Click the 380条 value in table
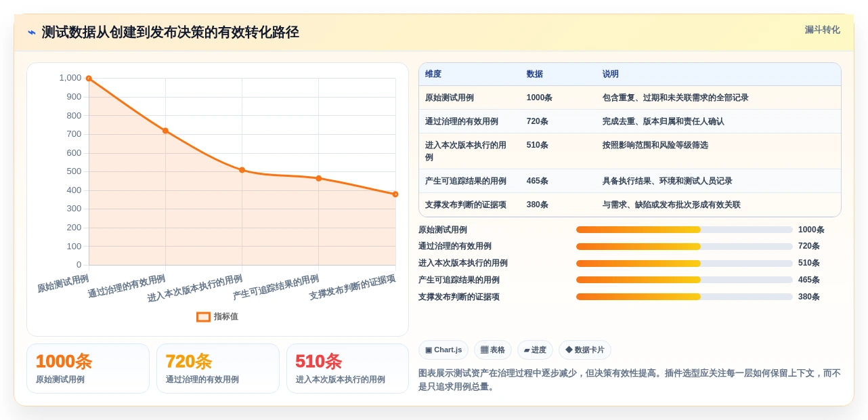The height and width of the screenshot is (420, 868). (537, 205)
